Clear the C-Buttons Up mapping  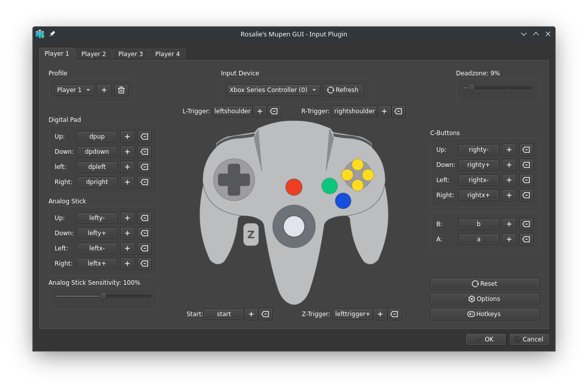pos(526,150)
